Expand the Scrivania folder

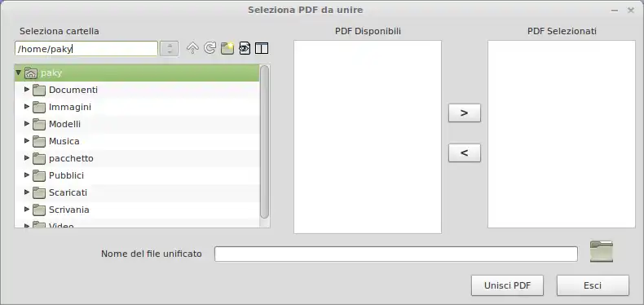tap(27, 210)
